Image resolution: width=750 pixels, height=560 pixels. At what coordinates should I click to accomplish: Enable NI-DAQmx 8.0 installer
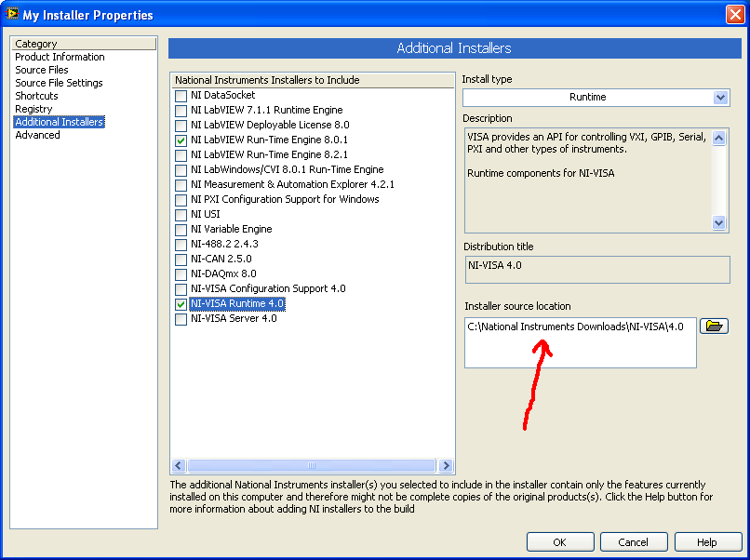click(181, 274)
